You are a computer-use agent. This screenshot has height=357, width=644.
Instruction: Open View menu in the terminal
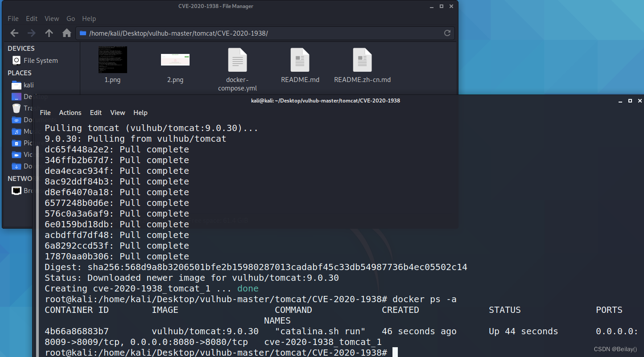(x=118, y=113)
